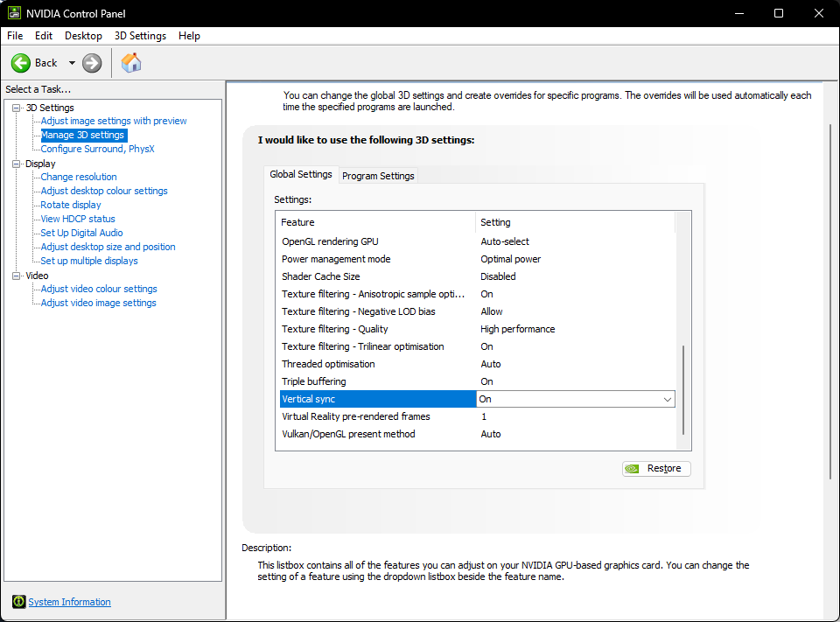Open the 3D Settings menu

click(x=140, y=36)
